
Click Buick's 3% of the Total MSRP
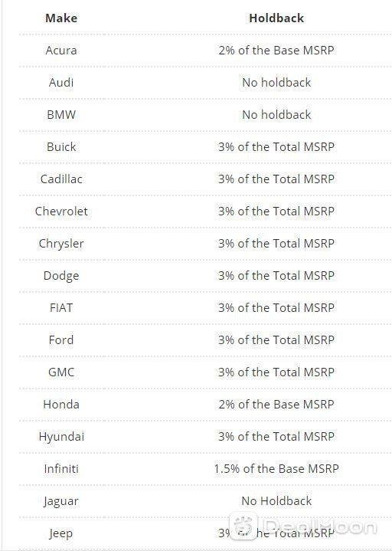tap(276, 147)
